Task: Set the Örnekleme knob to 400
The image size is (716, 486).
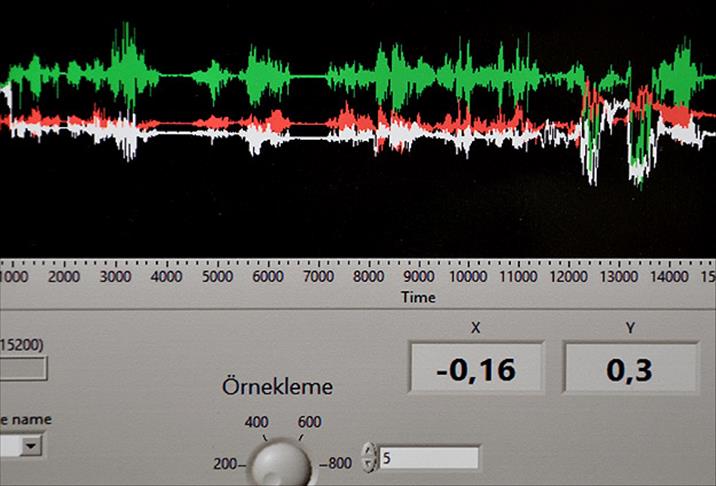Action: [x=257, y=422]
